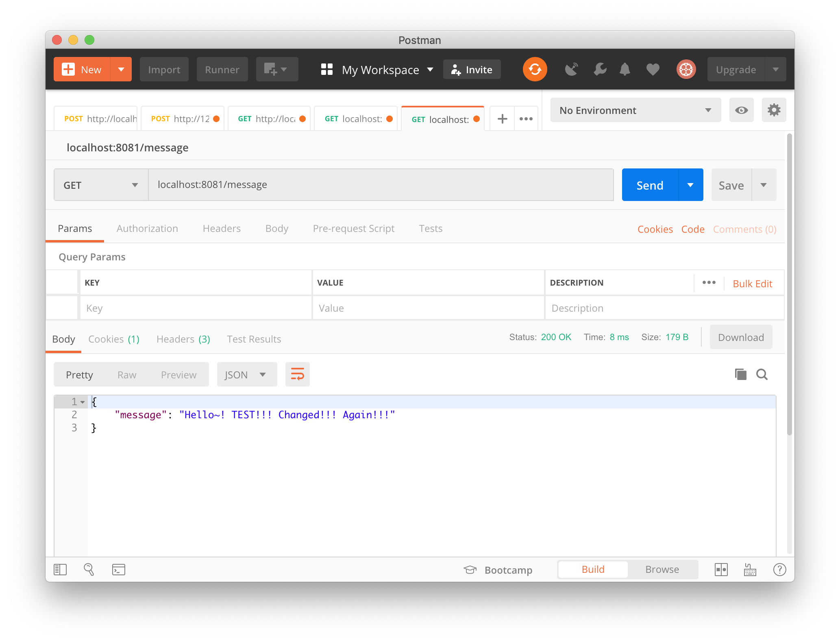
Task: Expand the GET method dropdown
Action: [x=101, y=185]
